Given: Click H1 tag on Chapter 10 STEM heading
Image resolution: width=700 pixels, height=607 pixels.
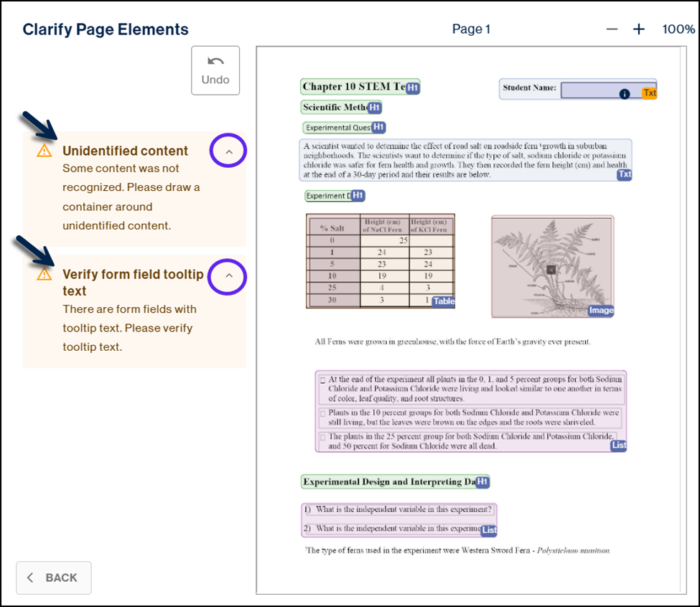Looking at the screenshot, I should [413, 88].
